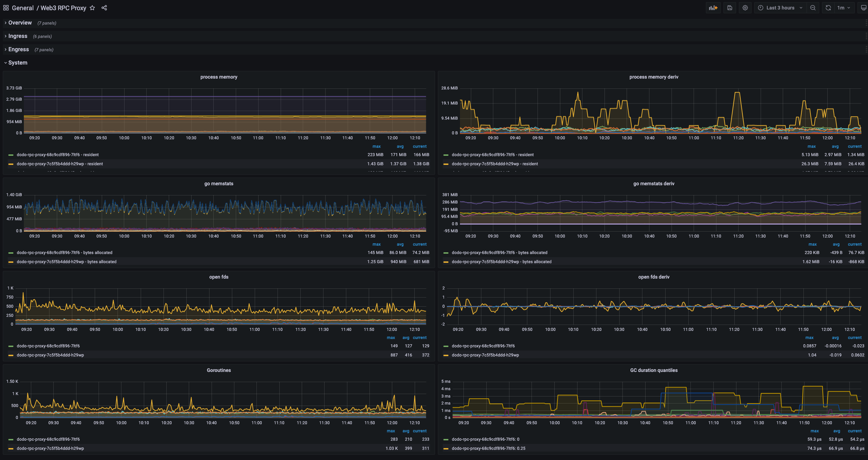
Task: Expand the Ingress row
Action: point(18,36)
